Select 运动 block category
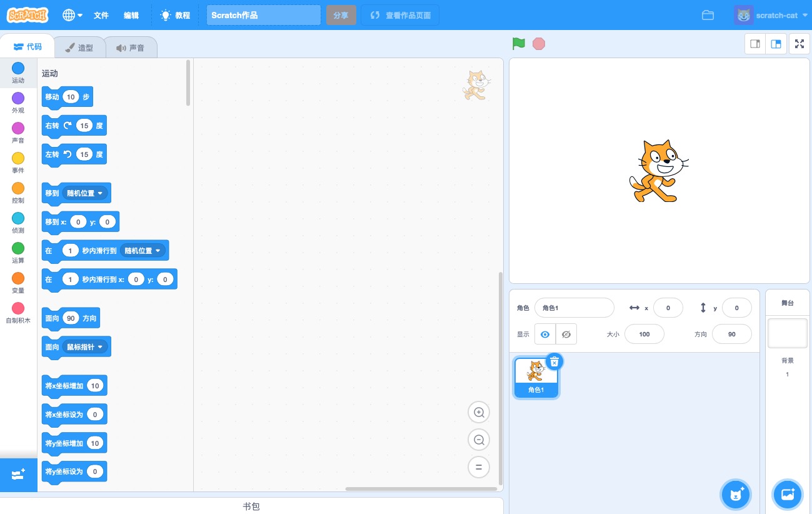This screenshot has height=514, width=812. tap(18, 73)
